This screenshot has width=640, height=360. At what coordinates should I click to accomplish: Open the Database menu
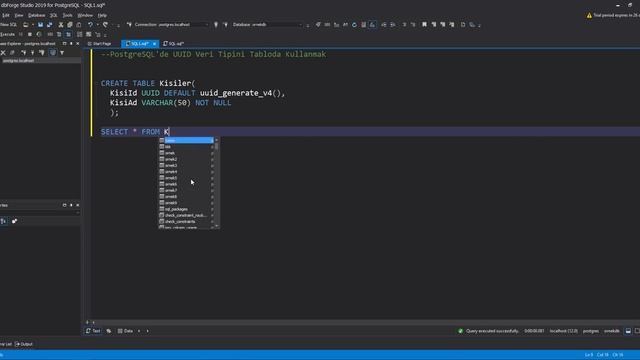36,15
